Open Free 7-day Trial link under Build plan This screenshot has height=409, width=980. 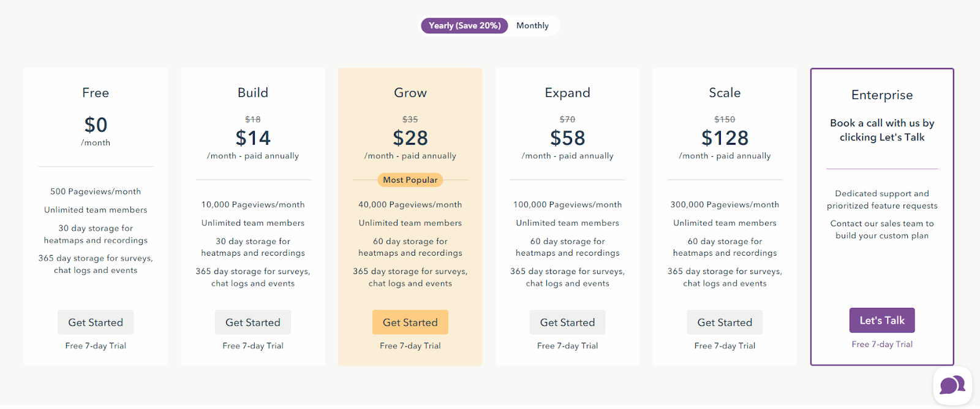click(253, 346)
